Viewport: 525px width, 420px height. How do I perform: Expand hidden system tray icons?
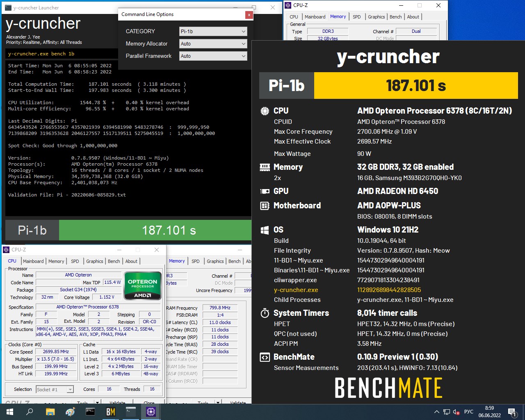coord(437,412)
